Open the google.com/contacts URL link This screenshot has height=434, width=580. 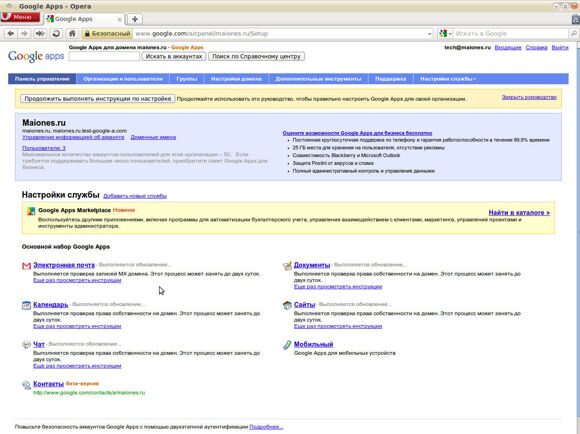(89, 393)
